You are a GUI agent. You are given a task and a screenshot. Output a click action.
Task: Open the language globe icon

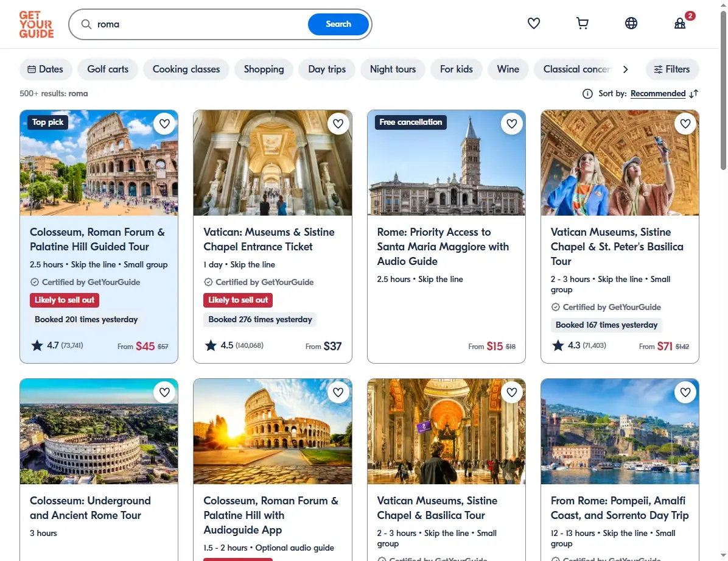pos(631,23)
